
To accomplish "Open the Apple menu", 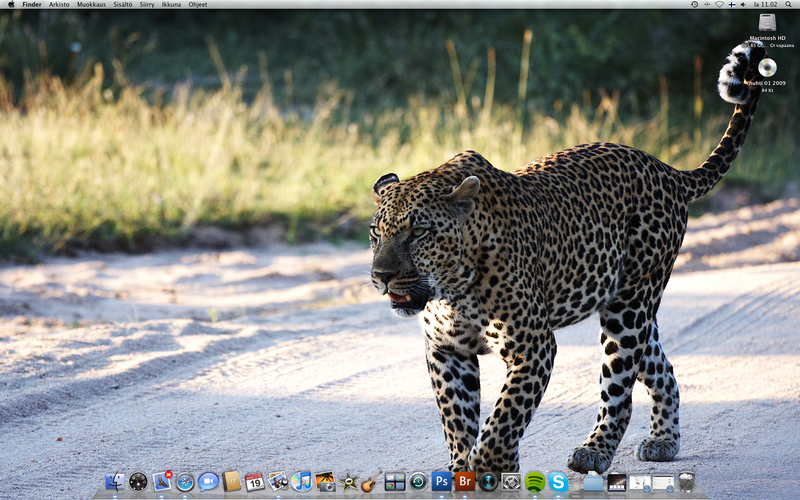I will [x=11, y=4].
